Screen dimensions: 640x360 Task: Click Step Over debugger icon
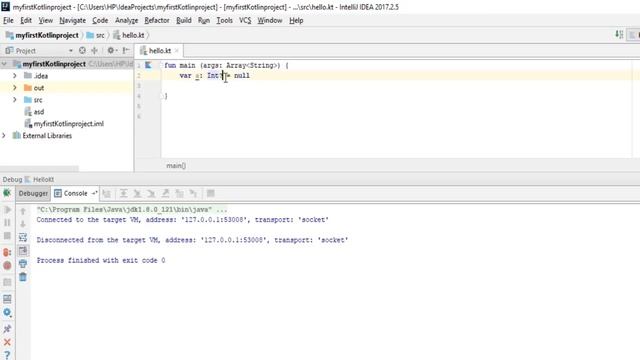point(123,193)
